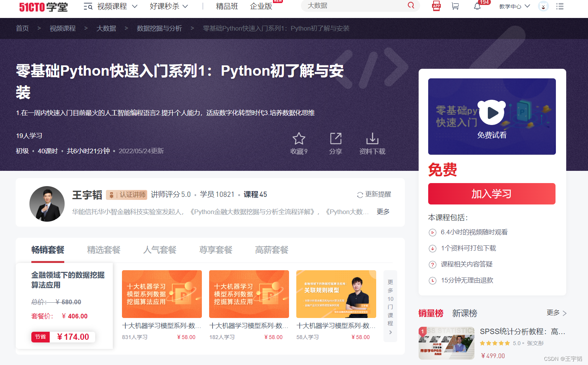
Task: Open the SPSS统计分析教程 course title
Action: click(x=523, y=332)
